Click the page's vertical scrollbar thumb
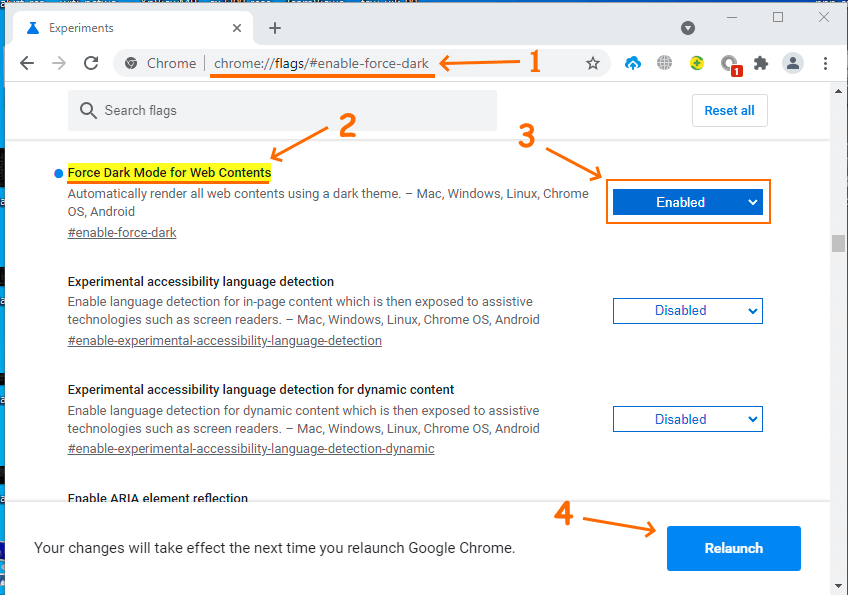848x595 pixels. click(836, 245)
